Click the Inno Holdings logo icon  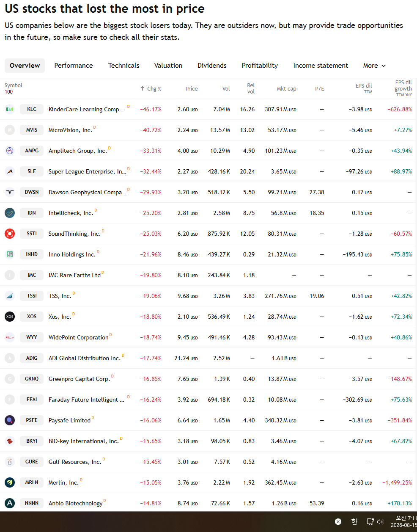(x=10, y=254)
